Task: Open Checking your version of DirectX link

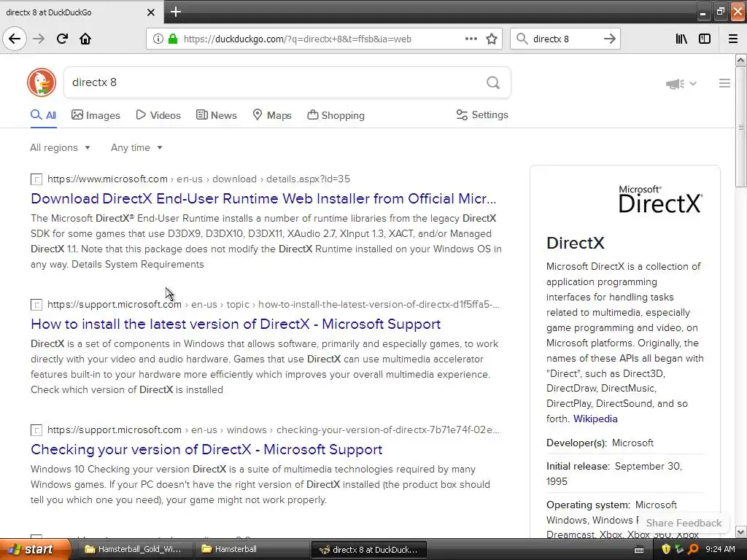Action: (206, 449)
